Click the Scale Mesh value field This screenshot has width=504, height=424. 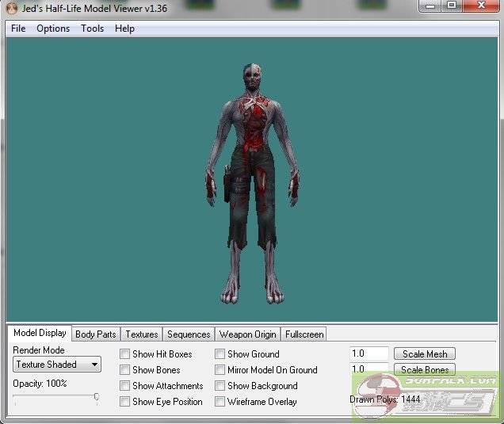368,354
